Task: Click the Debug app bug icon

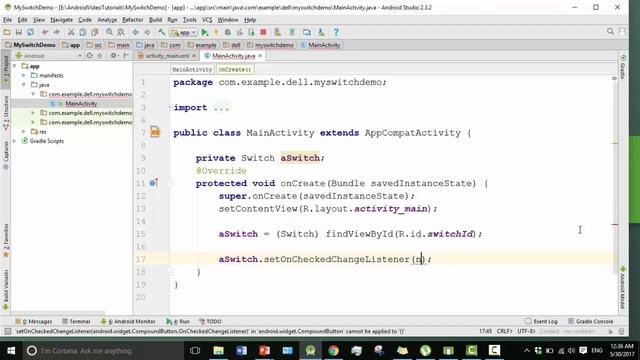Action: click(x=228, y=32)
